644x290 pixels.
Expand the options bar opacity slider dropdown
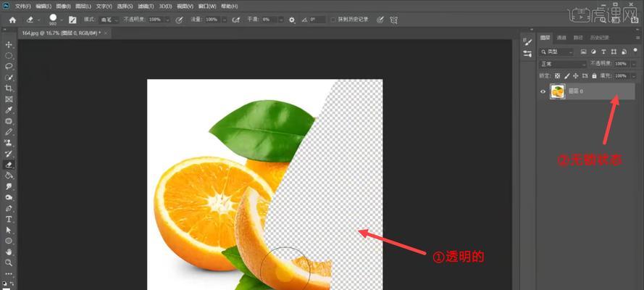click(167, 20)
